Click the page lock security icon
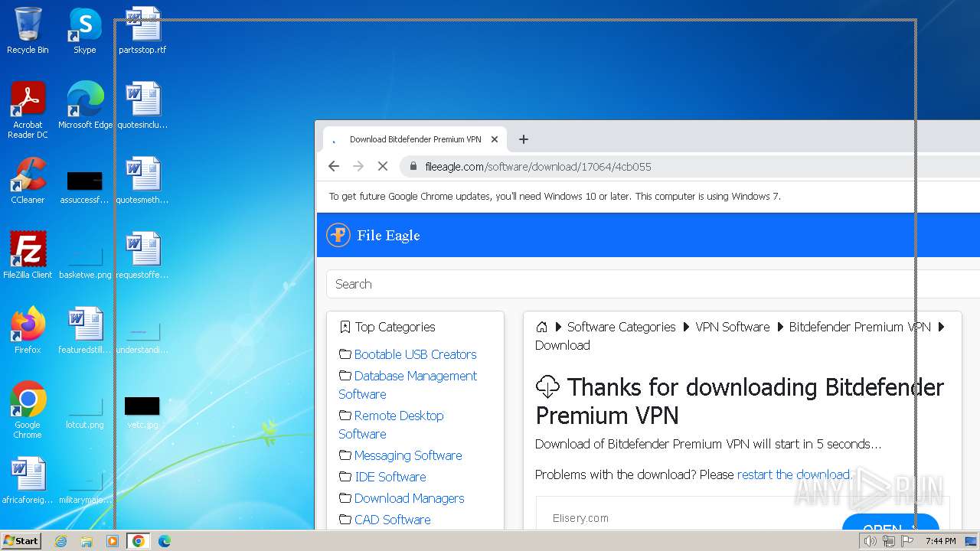Viewport: 980px width, 551px height. pos(413,166)
